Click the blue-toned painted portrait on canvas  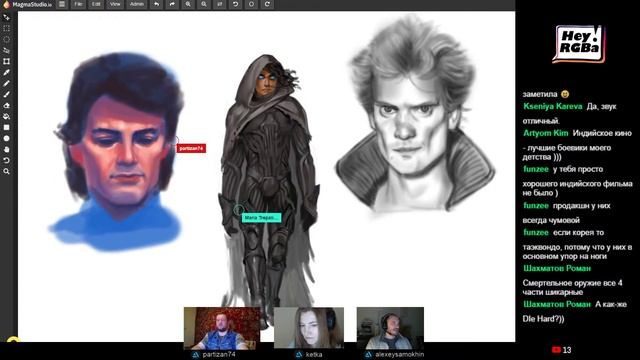(x=116, y=152)
